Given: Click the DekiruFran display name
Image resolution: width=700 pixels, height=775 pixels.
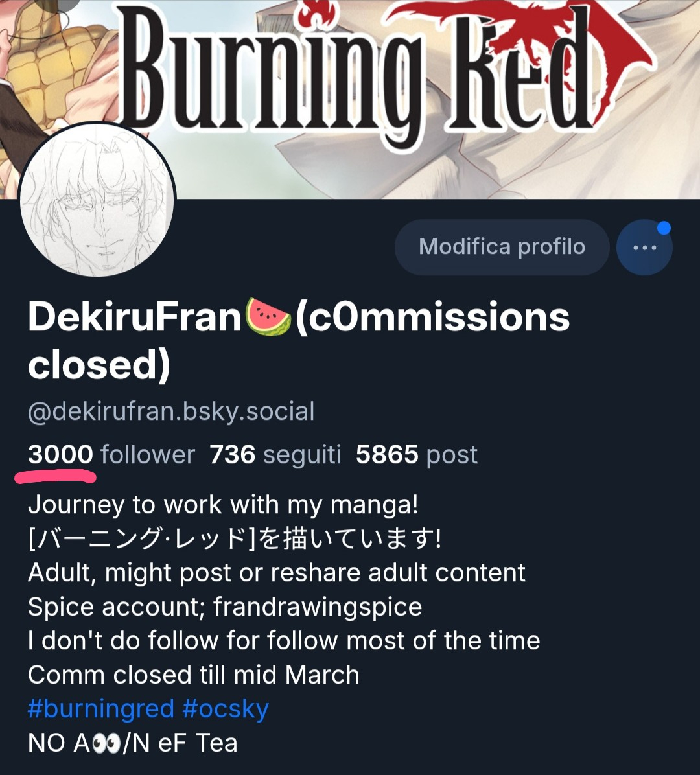Looking at the screenshot, I should pyautogui.click(x=134, y=318).
